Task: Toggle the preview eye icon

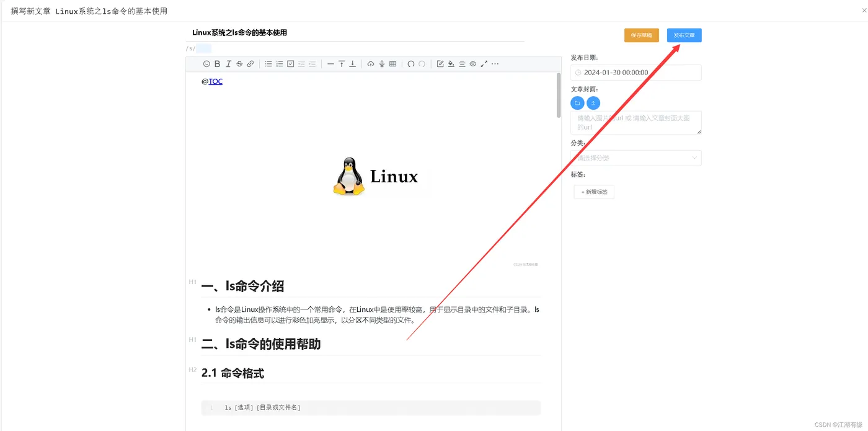Action: click(472, 64)
